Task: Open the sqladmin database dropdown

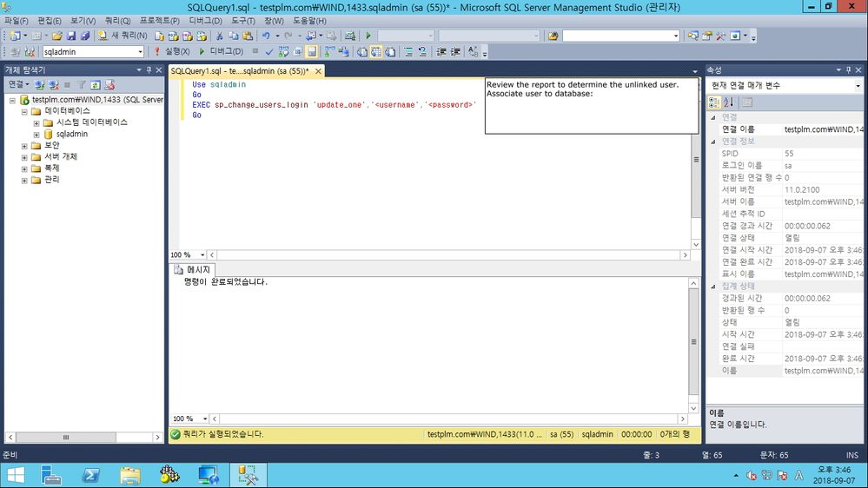Action: pyautogui.click(x=140, y=51)
